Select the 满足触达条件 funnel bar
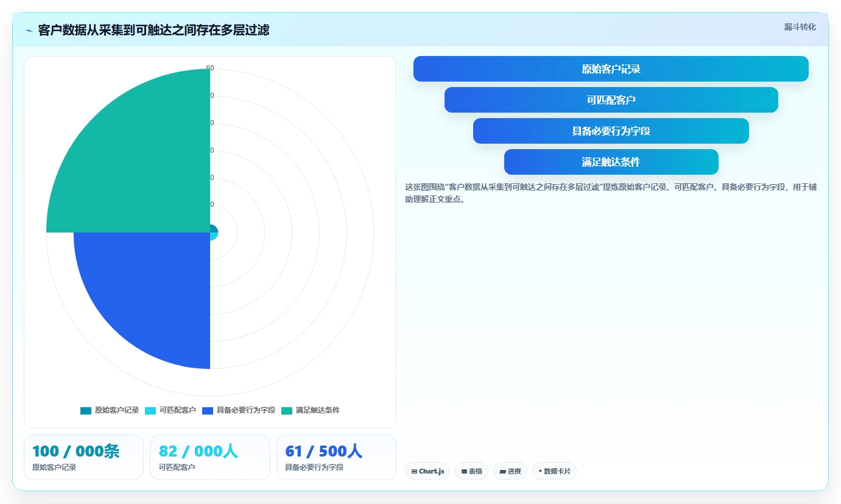Screen dimensions: 841x504 click(x=611, y=162)
